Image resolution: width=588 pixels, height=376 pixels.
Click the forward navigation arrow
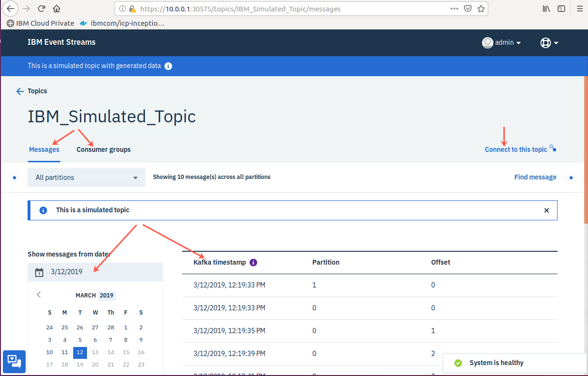pyautogui.click(x=26, y=9)
